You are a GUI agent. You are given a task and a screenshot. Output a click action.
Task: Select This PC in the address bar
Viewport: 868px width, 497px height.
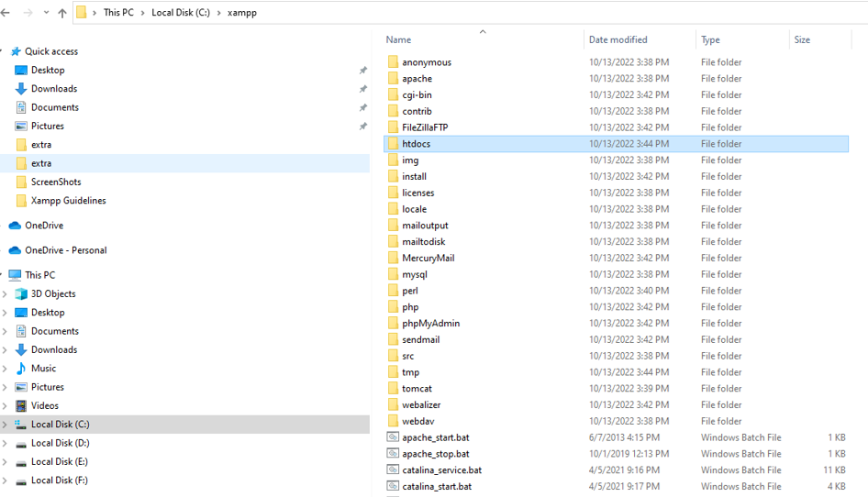[x=118, y=12]
